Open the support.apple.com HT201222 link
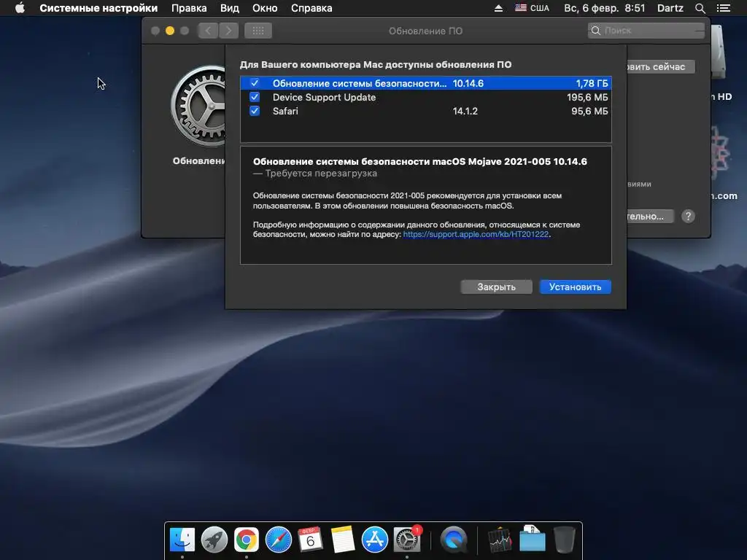 click(x=476, y=234)
